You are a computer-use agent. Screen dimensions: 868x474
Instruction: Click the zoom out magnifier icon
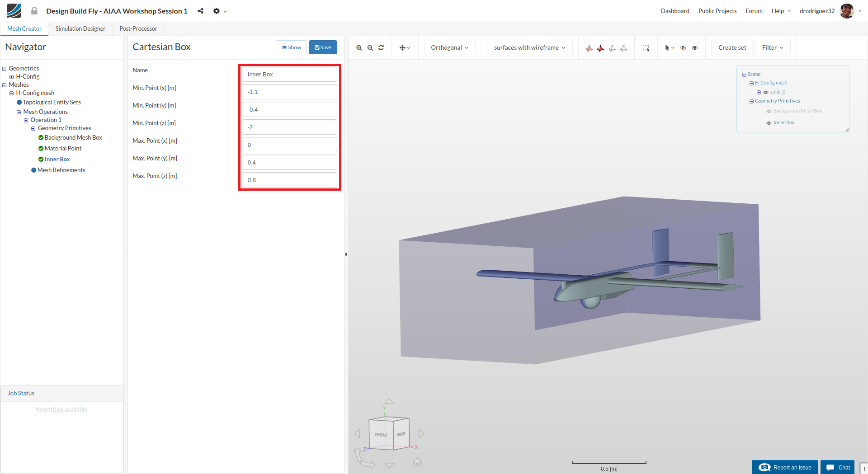click(370, 48)
